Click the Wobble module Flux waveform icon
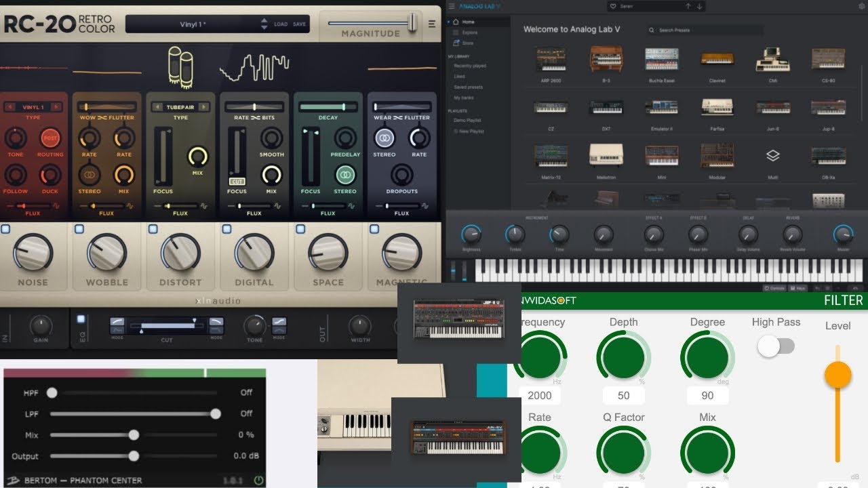868x488 pixels. tap(130, 205)
